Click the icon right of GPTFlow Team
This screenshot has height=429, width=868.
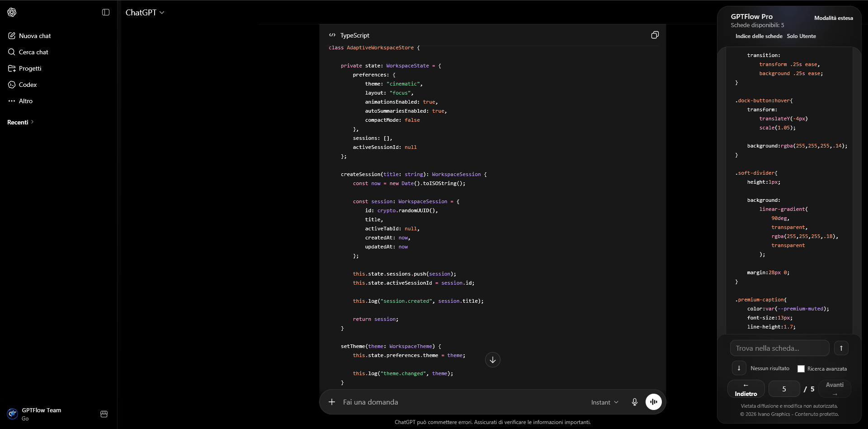click(104, 414)
